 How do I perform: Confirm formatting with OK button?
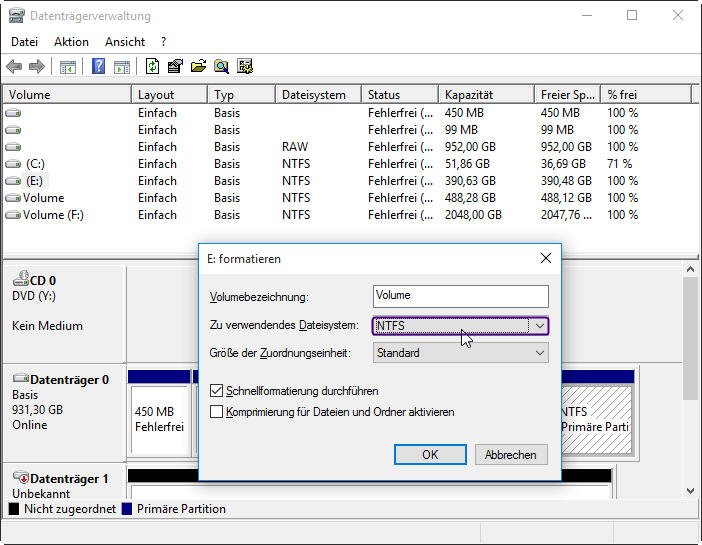430,455
